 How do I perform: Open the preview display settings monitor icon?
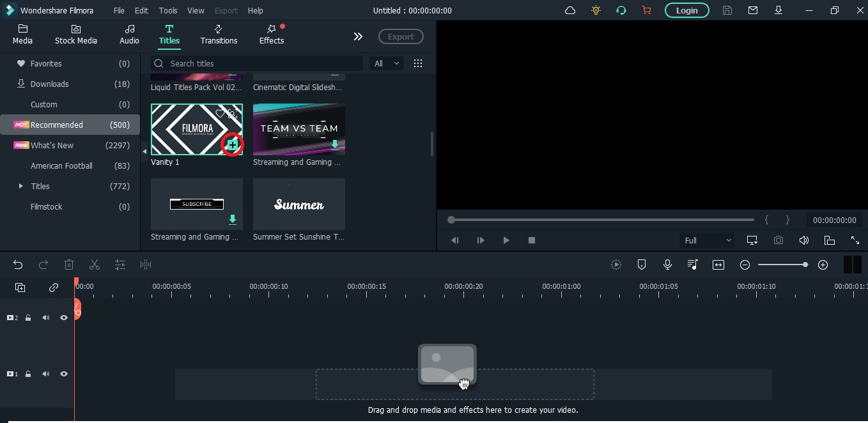click(752, 240)
